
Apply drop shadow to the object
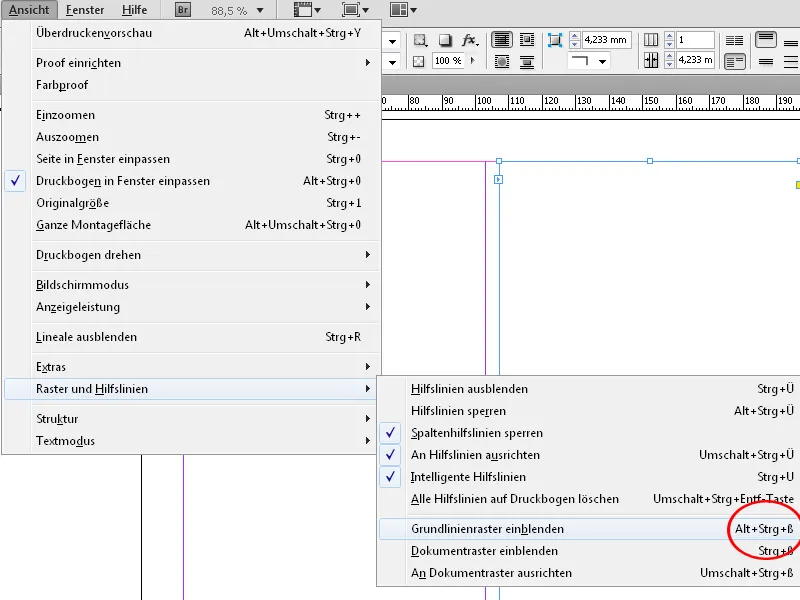click(x=445, y=40)
